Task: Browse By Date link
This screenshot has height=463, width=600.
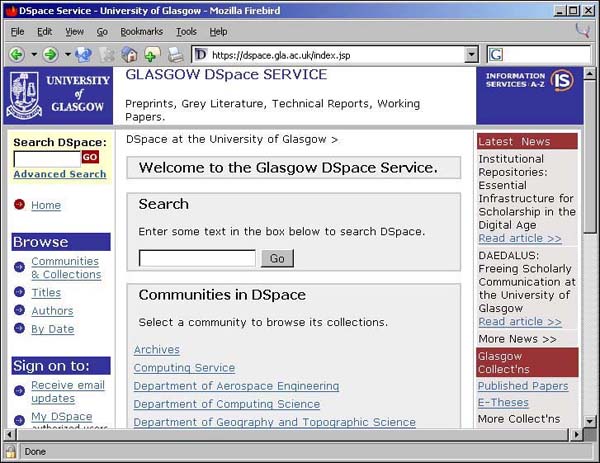Action: [x=52, y=329]
